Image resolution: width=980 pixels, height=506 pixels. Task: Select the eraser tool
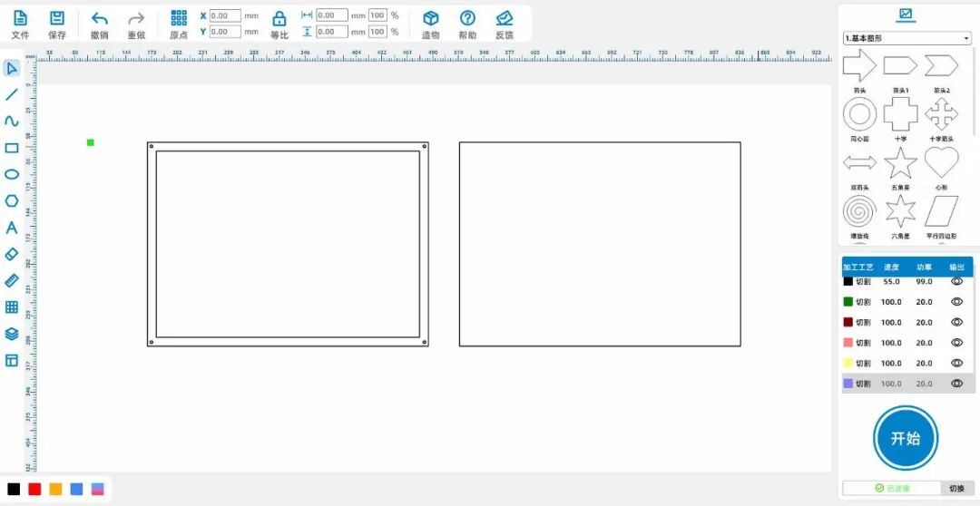click(x=12, y=254)
